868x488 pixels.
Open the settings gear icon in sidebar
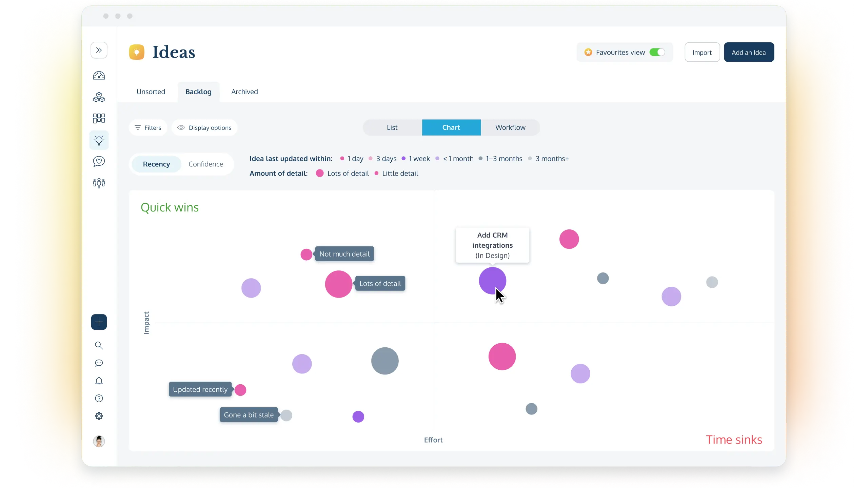tap(99, 416)
